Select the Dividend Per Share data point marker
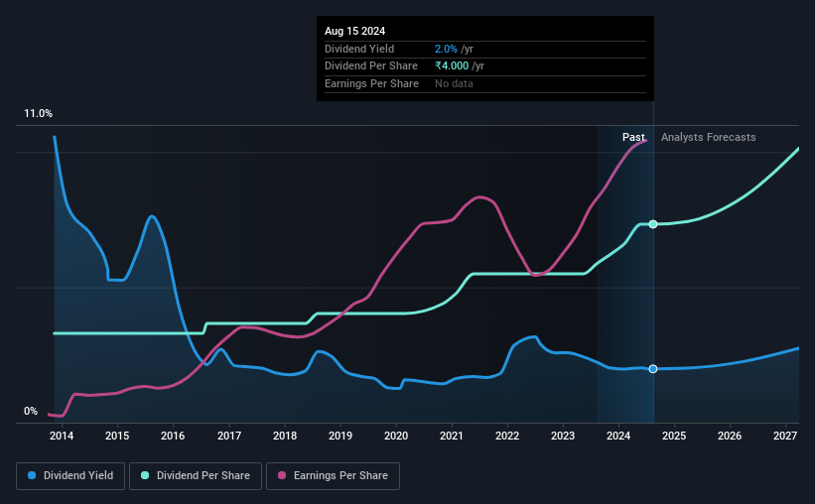This screenshot has width=815, height=504. coord(653,224)
